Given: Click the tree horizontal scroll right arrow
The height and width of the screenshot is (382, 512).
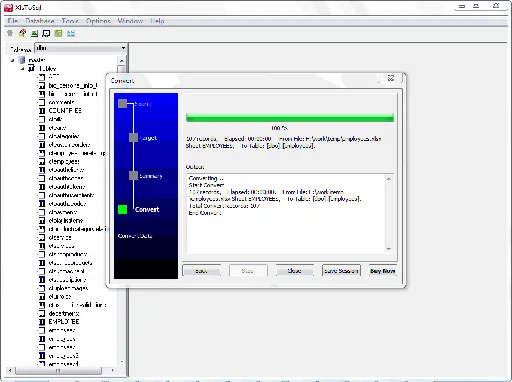Looking at the screenshot, I should [113, 370].
